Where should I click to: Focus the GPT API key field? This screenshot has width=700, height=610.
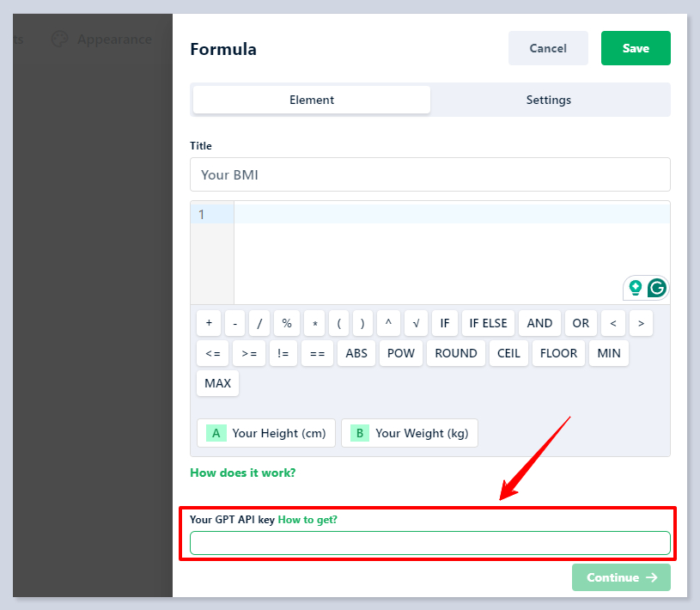(429, 543)
